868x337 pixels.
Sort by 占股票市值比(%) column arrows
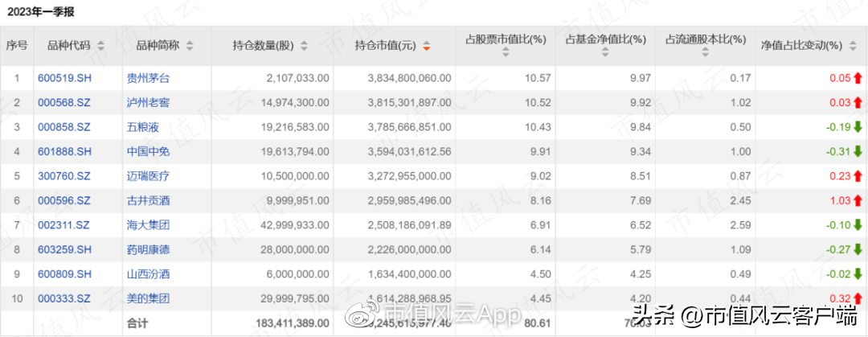pos(506,53)
